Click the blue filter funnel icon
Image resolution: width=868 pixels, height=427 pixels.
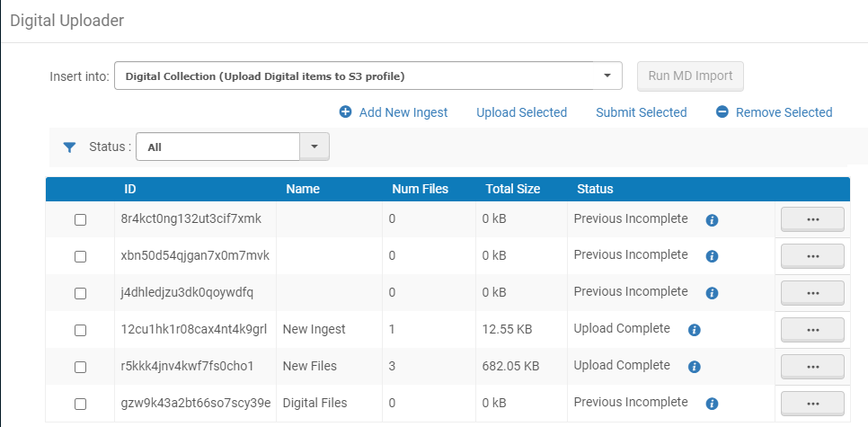coord(69,147)
